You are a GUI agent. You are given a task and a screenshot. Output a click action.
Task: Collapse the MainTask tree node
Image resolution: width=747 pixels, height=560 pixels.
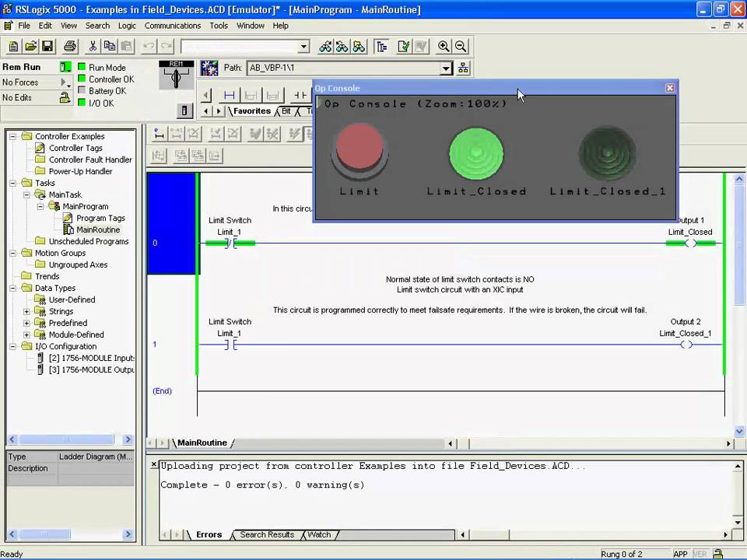coord(26,194)
